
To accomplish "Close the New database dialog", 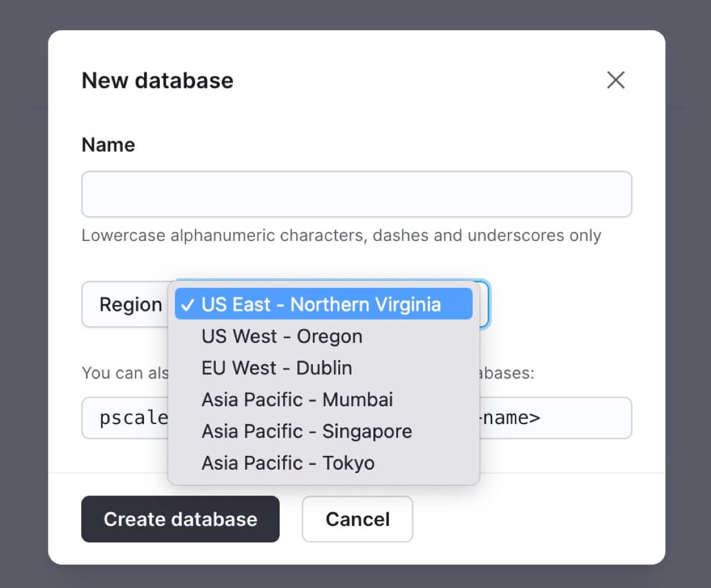I will [616, 80].
